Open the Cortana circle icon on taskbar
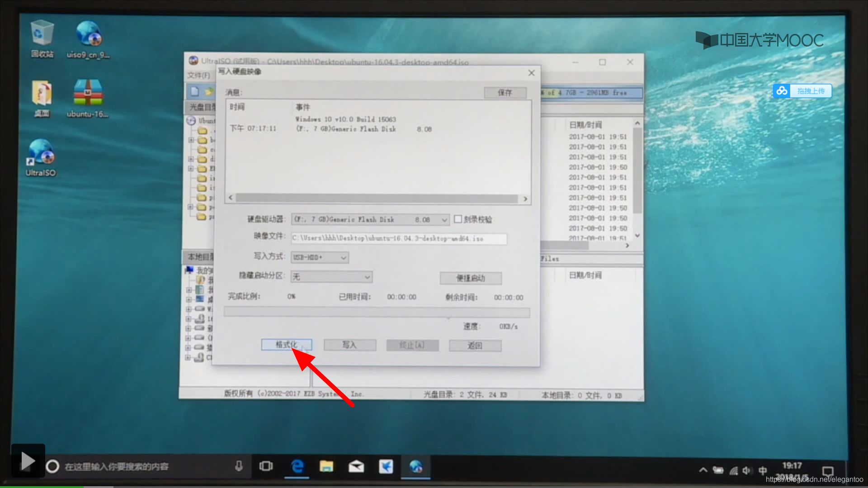Screen dimensions: 868x488 click(52, 466)
